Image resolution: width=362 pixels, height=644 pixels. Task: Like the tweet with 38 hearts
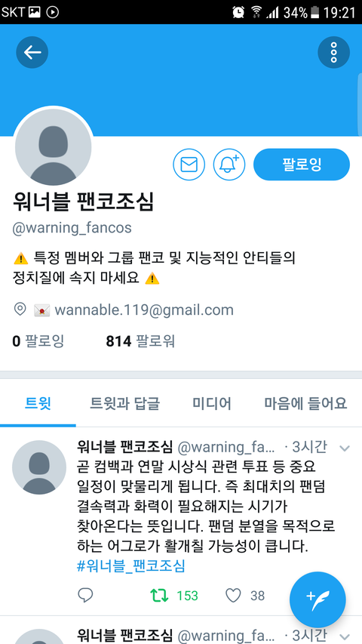tap(234, 595)
